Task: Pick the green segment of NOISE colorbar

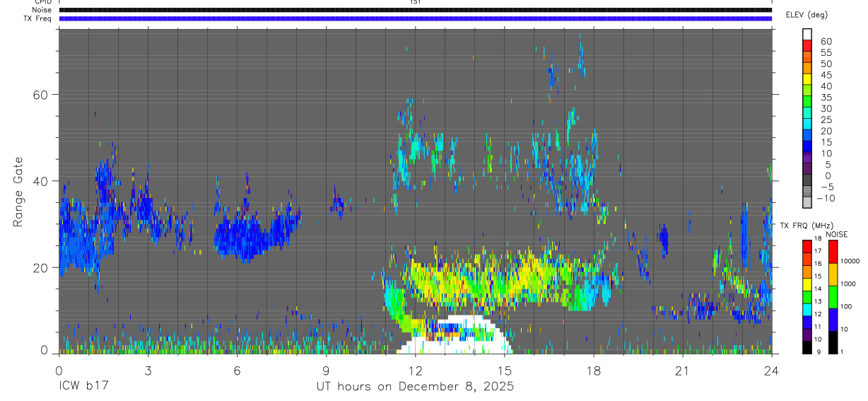Action: (833, 297)
